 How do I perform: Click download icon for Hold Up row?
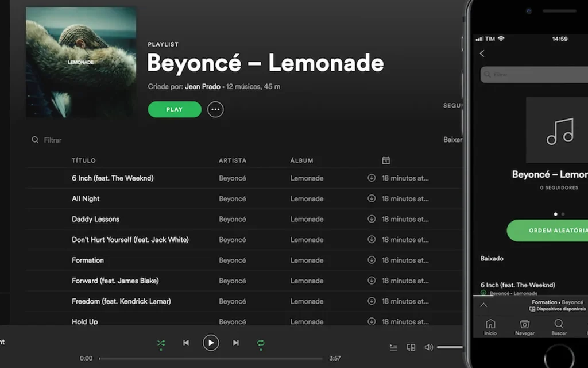[x=372, y=321]
